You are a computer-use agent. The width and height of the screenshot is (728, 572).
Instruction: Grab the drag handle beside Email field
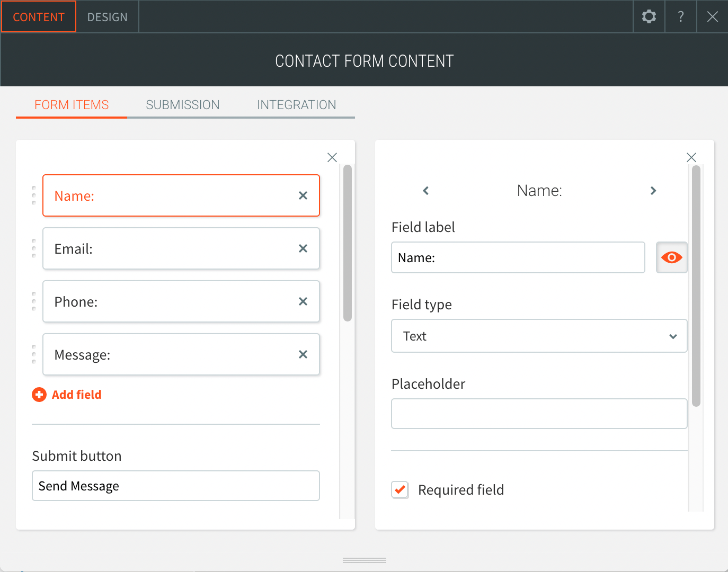coord(34,248)
